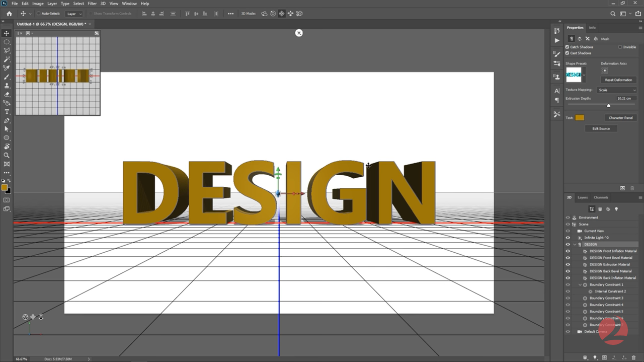Screen dimensions: 644x362
Task: Switch to the Channels tab
Action: point(601,197)
